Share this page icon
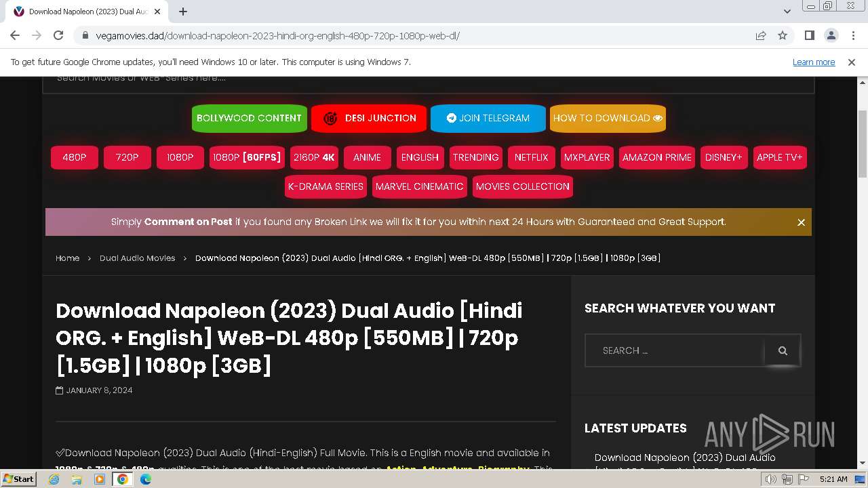This screenshot has width=868, height=488. (761, 35)
